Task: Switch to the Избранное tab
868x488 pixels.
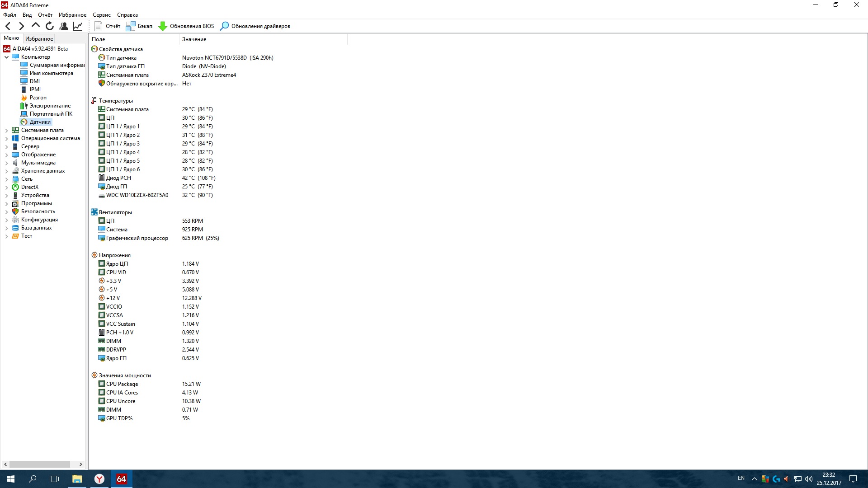Action: coord(39,38)
